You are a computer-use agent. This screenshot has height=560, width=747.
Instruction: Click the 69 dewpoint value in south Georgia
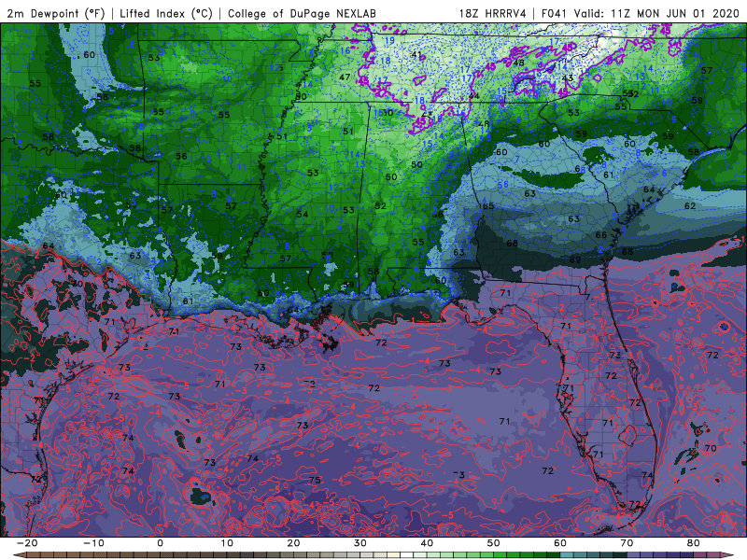[x=575, y=260]
